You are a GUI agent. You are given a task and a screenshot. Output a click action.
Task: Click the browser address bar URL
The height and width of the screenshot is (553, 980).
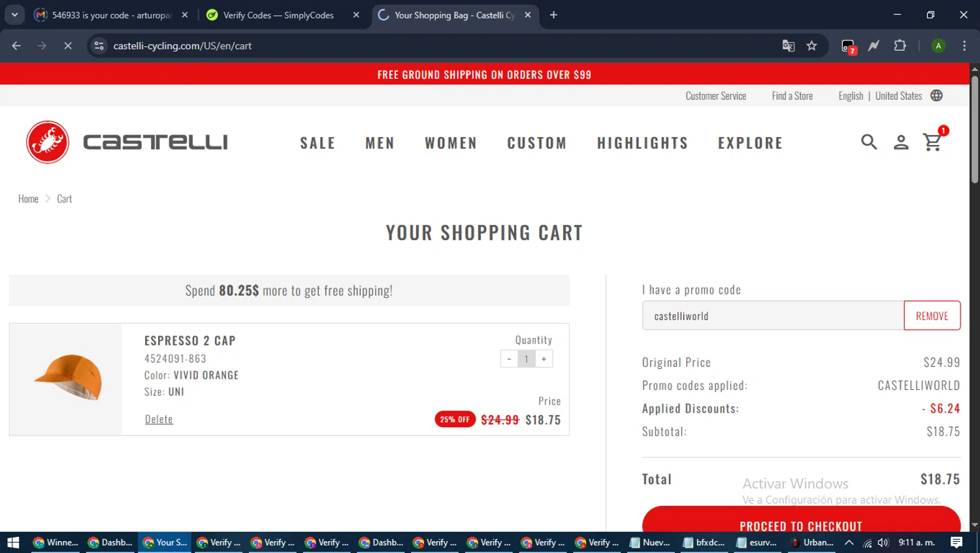point(182,46)
